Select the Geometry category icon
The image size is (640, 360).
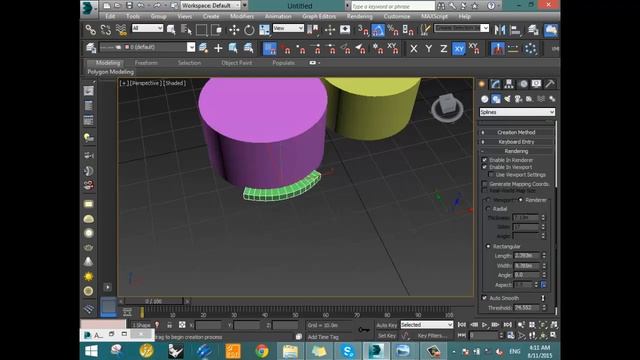[484, 99]
